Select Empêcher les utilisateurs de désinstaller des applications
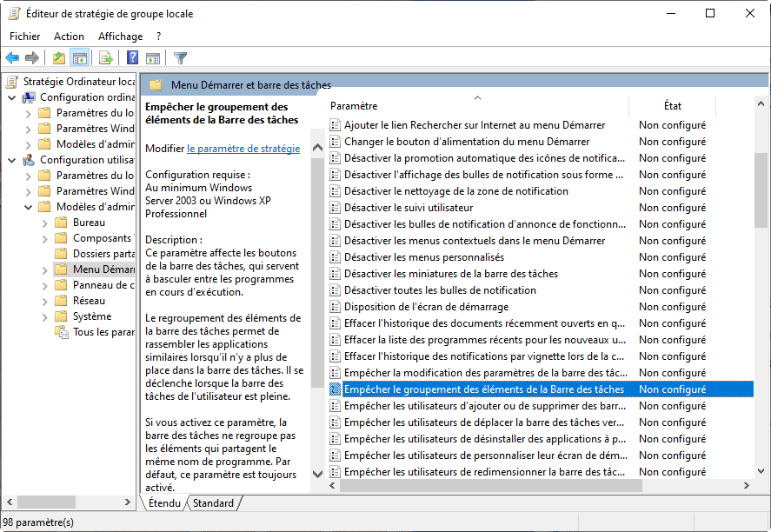The height and width of the screenshot is (532, 771). [485, 439]
